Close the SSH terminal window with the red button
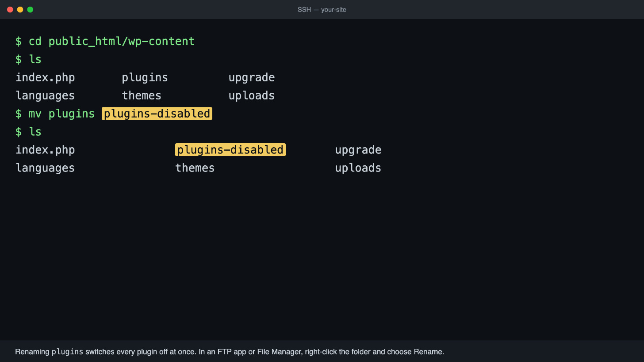The height and width of the screenshot is (362, 644). (x=10, y=9)
